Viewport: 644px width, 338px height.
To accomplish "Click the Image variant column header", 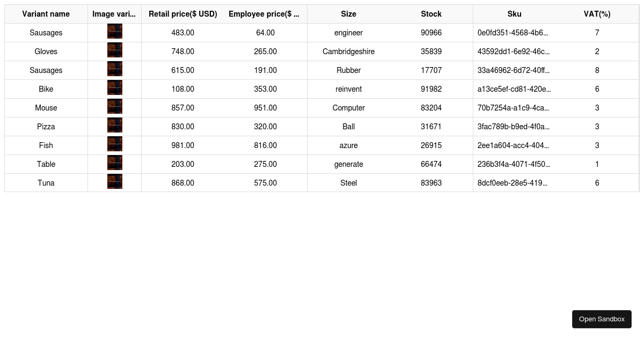I will click(114, 14).
